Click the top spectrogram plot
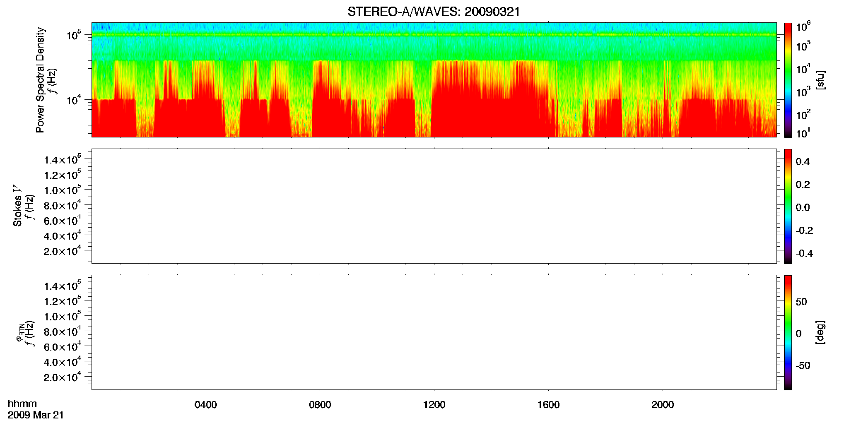Image resolution: width=868 pixels, height=447 pixels. (434, 80)
